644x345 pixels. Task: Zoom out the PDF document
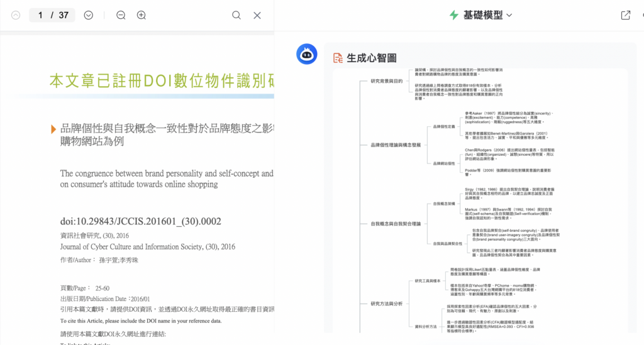click(121, 15)
